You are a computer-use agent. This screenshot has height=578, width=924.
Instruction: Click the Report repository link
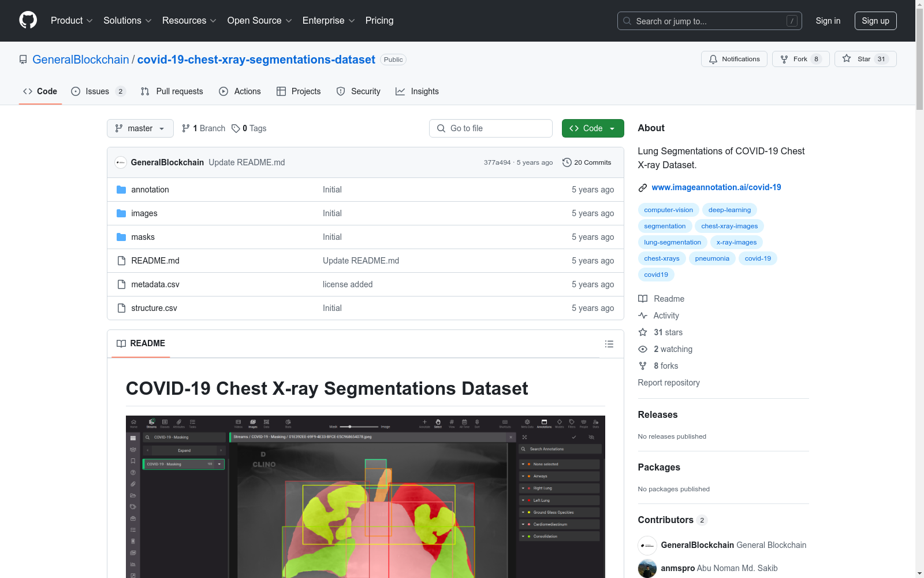click(x=669, y=383)
